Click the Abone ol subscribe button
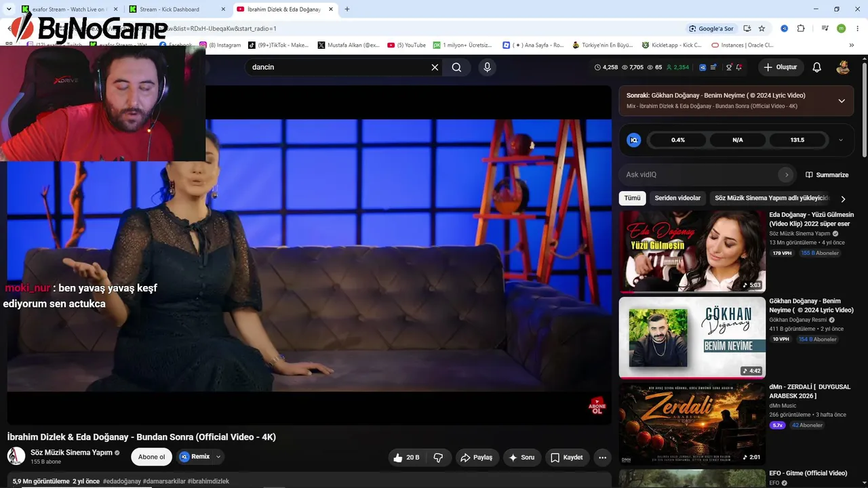This screenshot has height=488, width=868. tap(151, 457)
